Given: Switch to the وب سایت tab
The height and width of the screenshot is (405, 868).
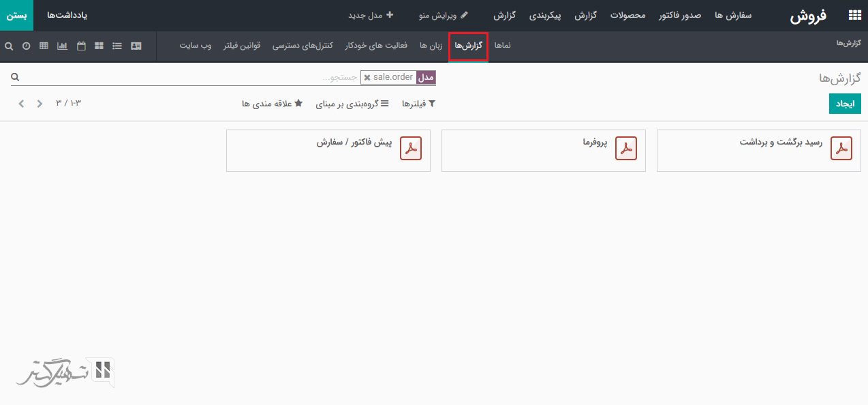Looking at the screenshot, I should [196, 46].
